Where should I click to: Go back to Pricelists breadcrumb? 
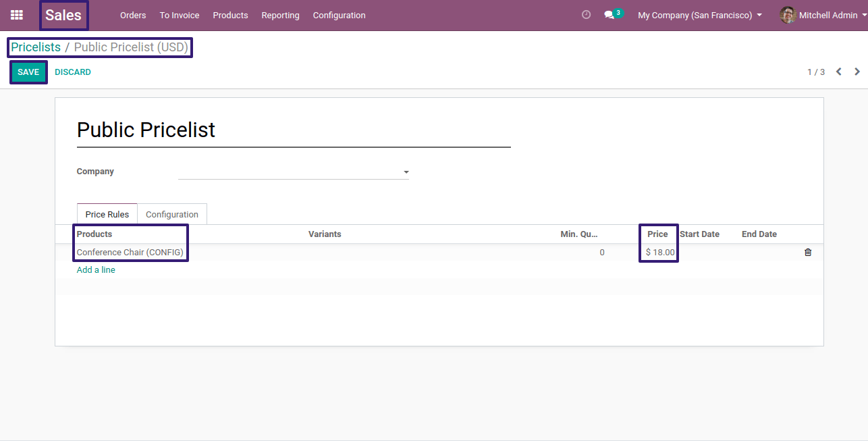point(36,47)
